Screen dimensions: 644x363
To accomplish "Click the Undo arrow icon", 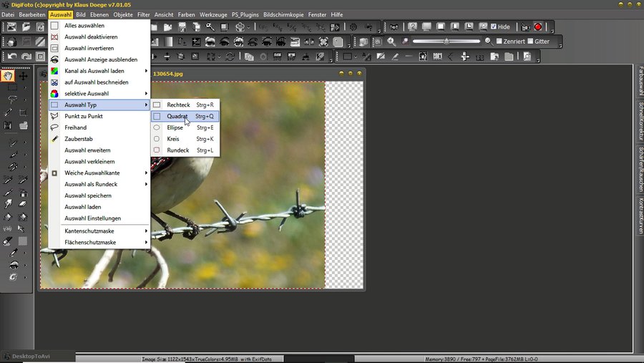I will pos(13,57).
